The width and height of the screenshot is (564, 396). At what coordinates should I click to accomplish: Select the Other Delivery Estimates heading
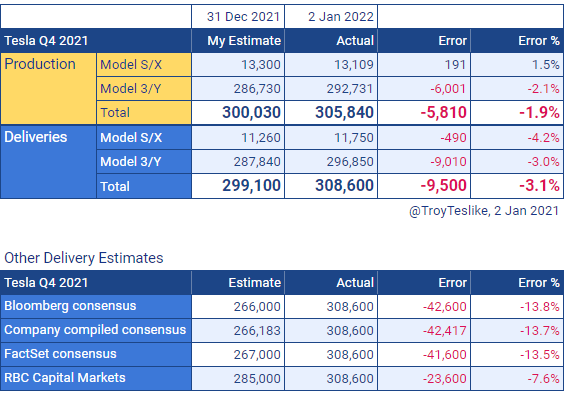coord(83,258)
